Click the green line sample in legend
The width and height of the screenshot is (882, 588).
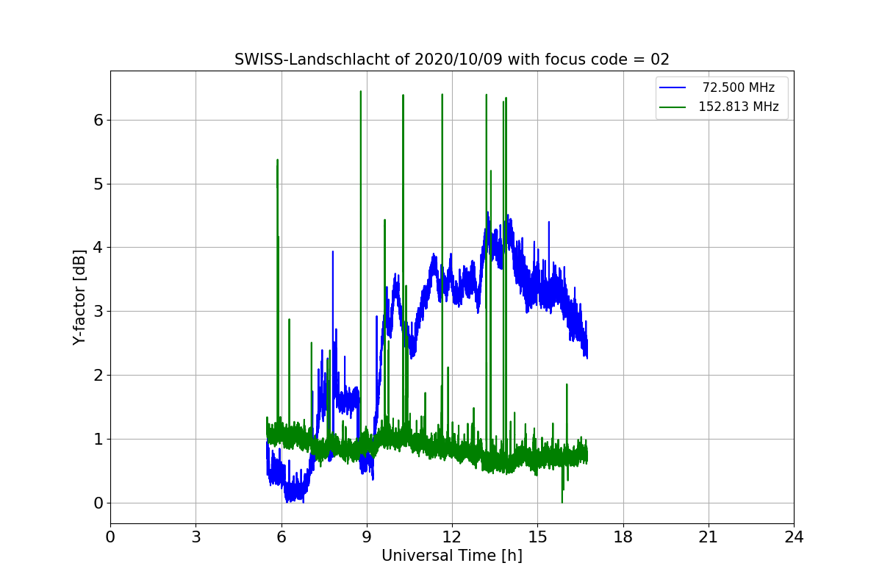point(673,107)
